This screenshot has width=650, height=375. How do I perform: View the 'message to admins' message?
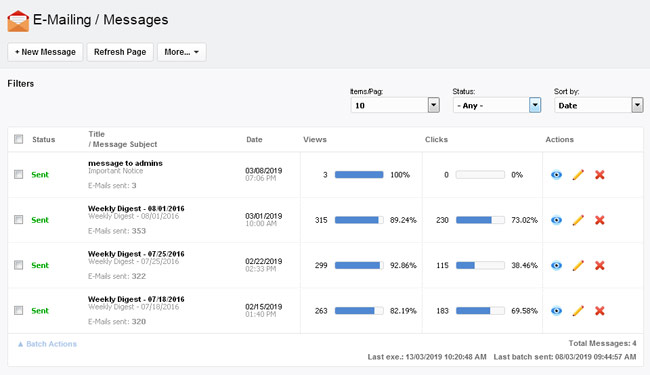pyautogui.click(x=556, y=175)
